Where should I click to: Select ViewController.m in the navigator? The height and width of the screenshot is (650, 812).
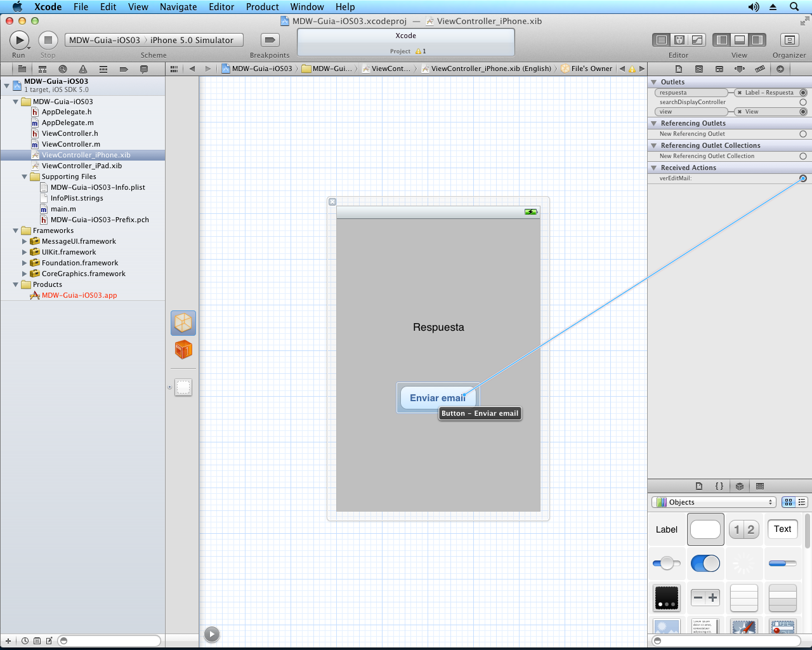tap(71, 145)
